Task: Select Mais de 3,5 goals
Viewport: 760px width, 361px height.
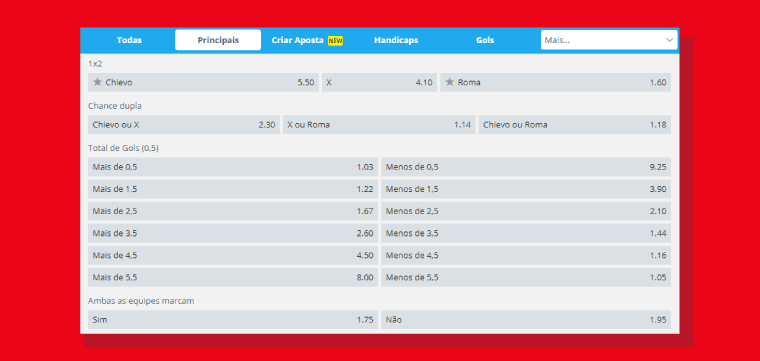Action: pos(233,233)
